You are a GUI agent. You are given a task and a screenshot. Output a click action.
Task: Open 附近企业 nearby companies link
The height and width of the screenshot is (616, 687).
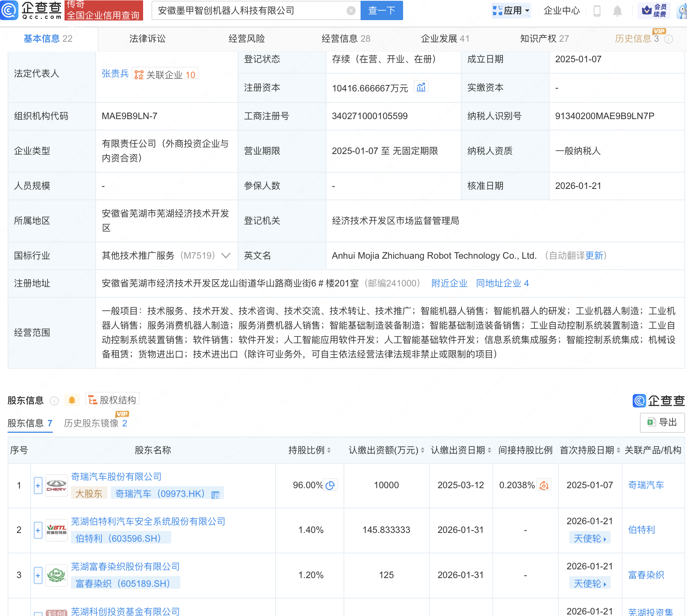point(449,283)
